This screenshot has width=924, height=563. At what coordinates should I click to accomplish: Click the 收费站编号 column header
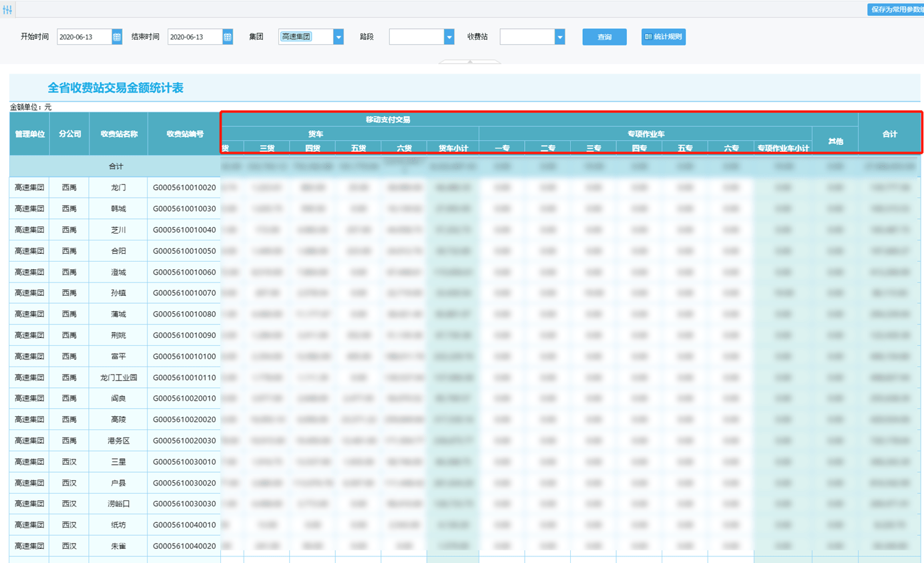pos(185,134)
